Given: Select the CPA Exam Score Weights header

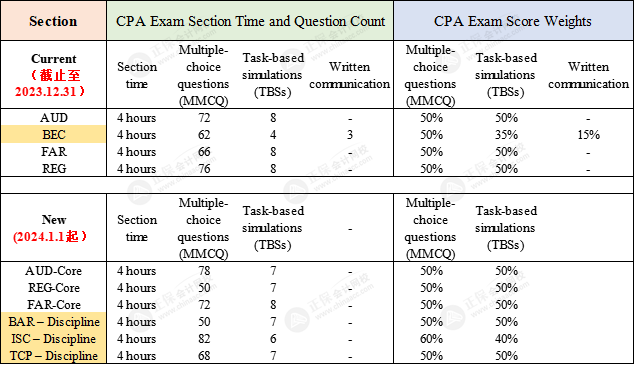Looking at the screenshot, I should click(513, 21).
